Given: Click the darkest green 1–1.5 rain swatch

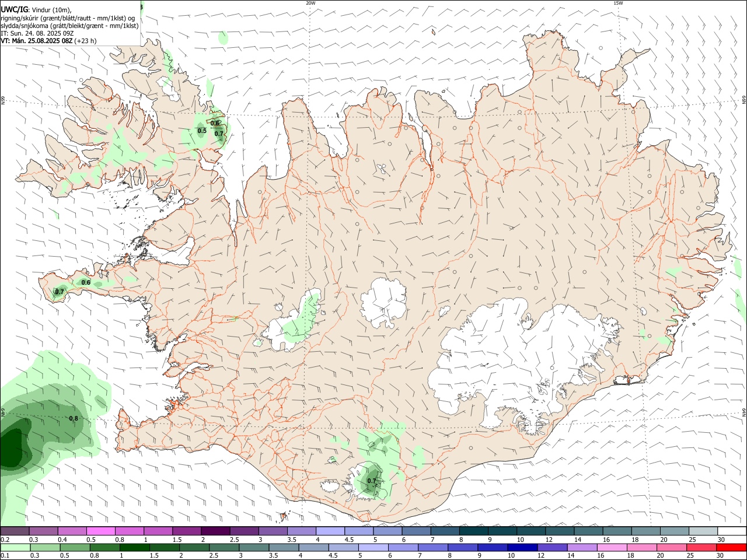Looking at the screenshot, I should click(x=134, y=547).
